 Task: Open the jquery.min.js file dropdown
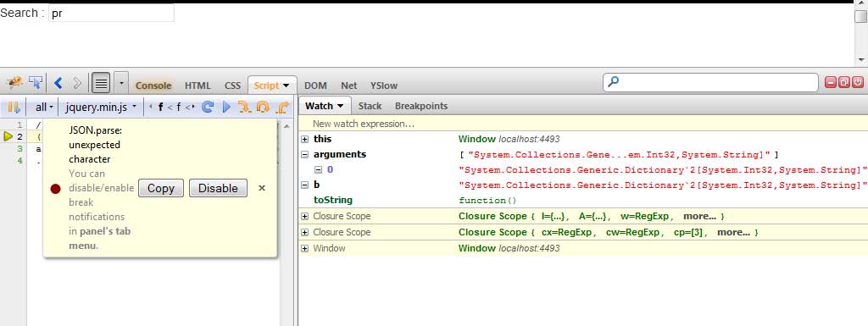100,108
